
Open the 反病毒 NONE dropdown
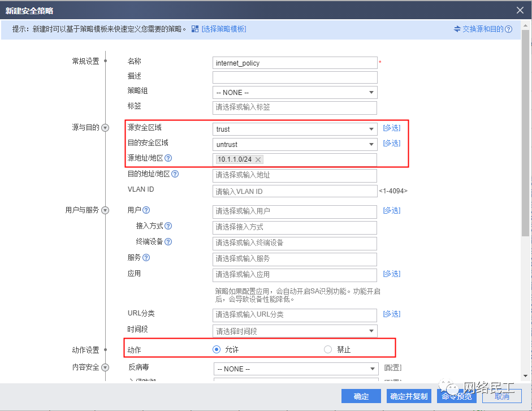[296, 369]
